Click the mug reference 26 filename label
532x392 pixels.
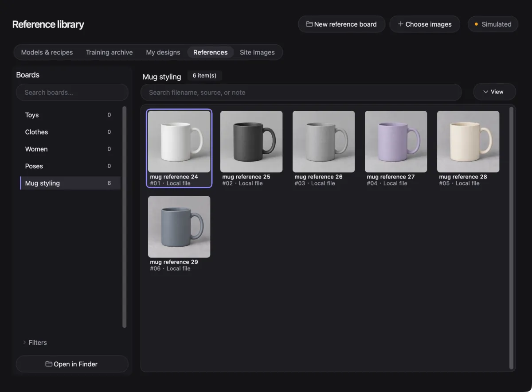[318, 177]
